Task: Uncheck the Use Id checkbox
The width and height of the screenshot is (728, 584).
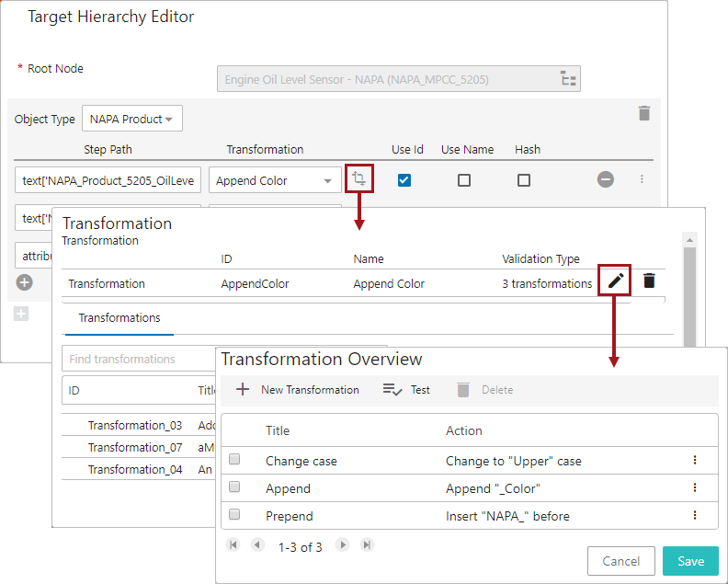Action: point(404,180)
